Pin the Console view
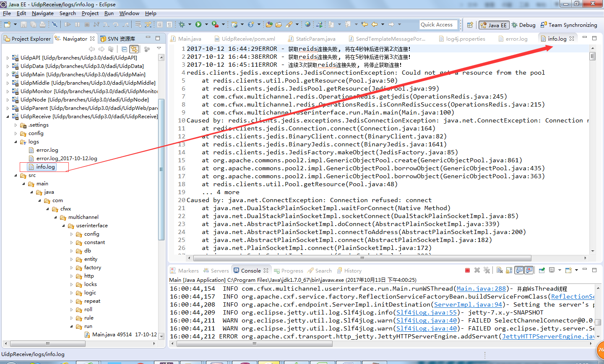Viewport: 604px width, 364px height. click(542, 270)
